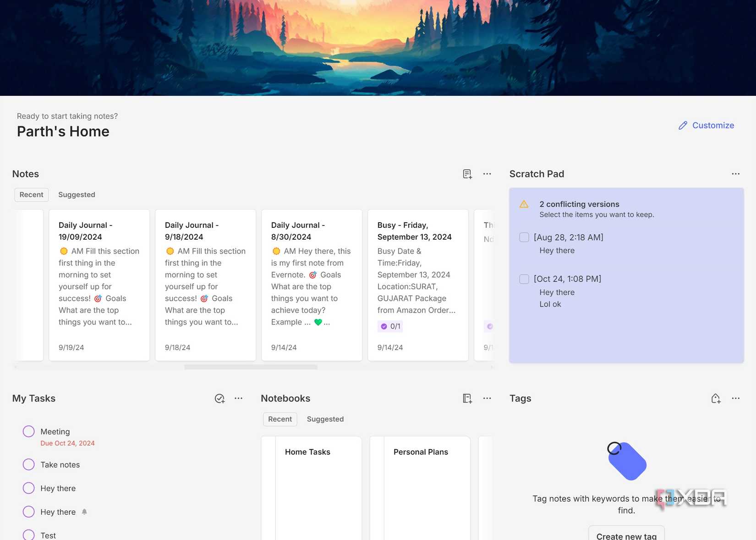The height and width of the screenshot is (540, 756).
Task: Create a new note from Notes header
Action: click(467, 174)
